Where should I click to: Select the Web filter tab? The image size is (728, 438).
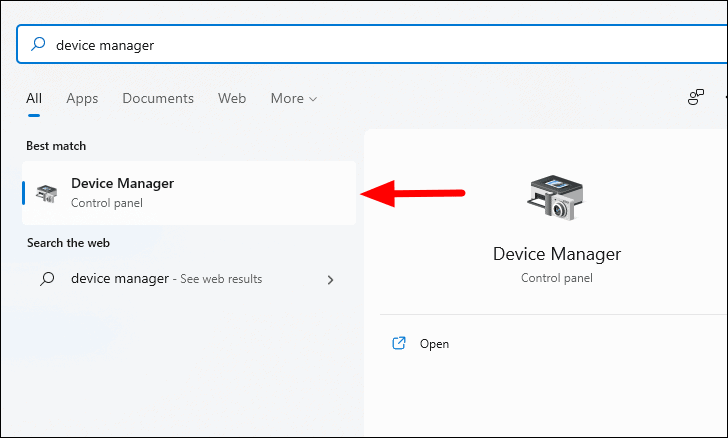(x=232, y=98)
